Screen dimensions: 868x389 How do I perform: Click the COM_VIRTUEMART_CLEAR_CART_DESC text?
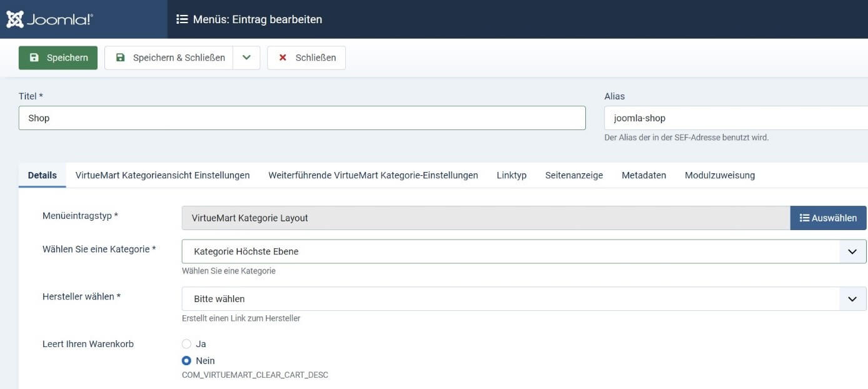[255, 375]
